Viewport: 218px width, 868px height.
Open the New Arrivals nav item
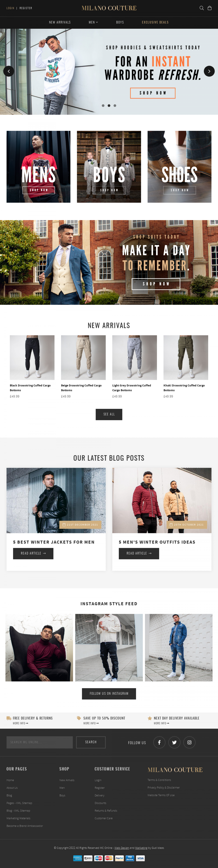(x=60, y=22)
